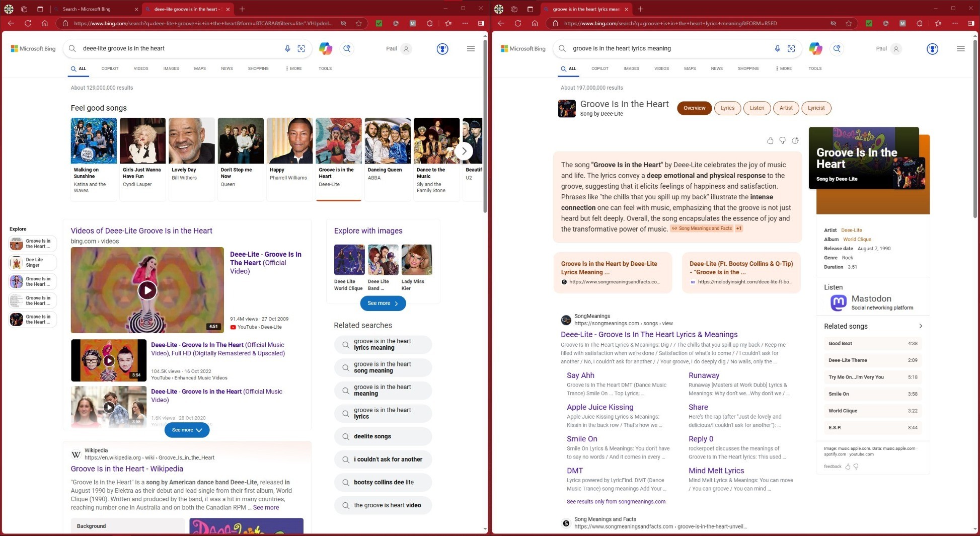Open Good Beat related song row
The height and width of the screenshot is (536, 980).
(x=873, y=343)
